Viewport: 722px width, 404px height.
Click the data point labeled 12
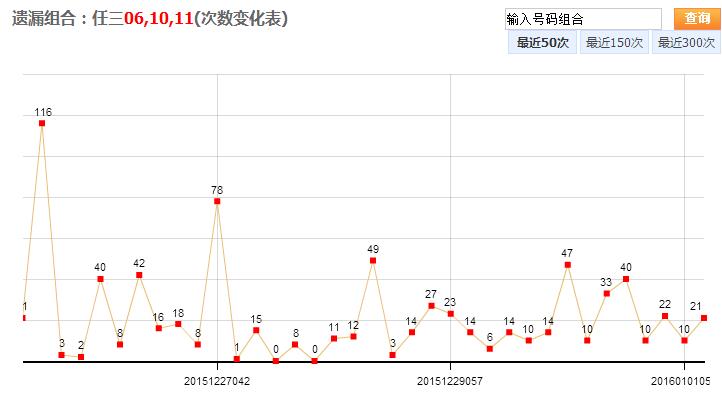click(353, 336)
